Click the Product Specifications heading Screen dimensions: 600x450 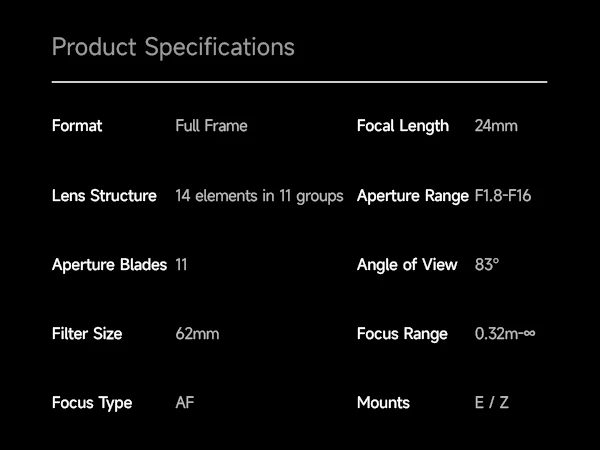click(x=173, y=47)
